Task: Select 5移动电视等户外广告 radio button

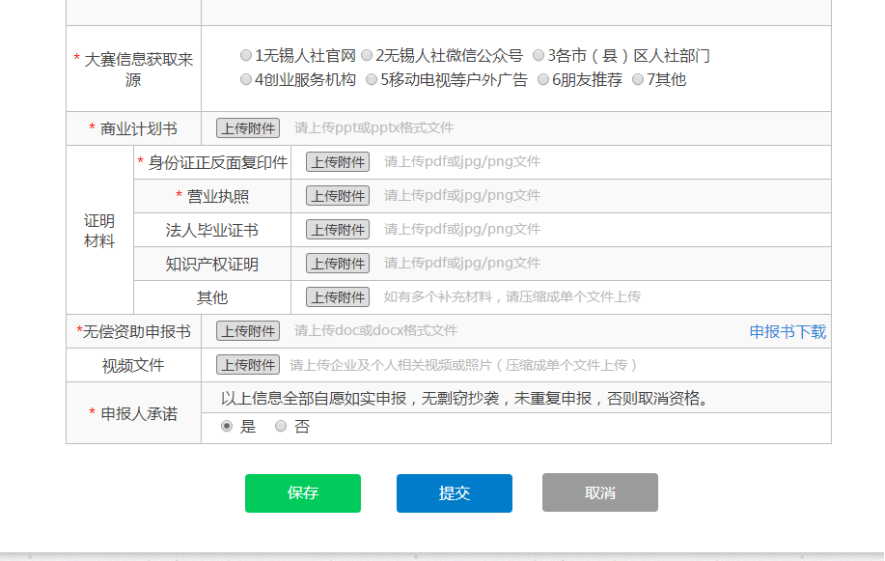Action: [371, 80]
